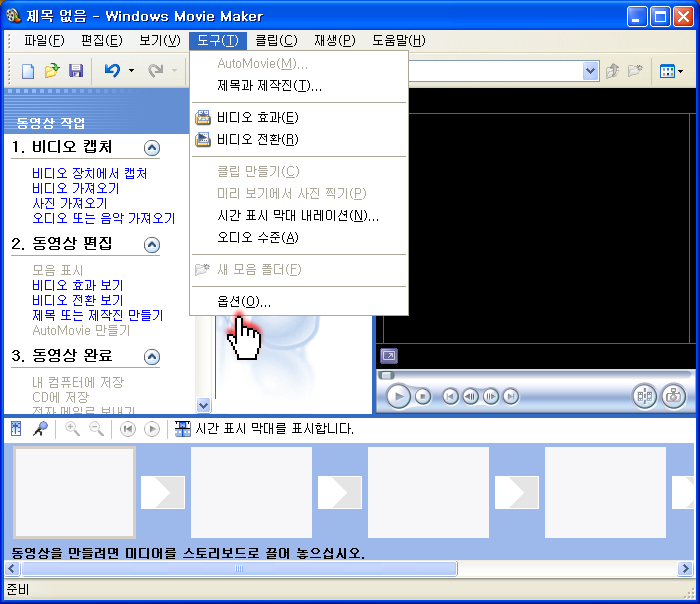Click the 오디오 또는 음악 가져오기 link

(x=104, y=218)
